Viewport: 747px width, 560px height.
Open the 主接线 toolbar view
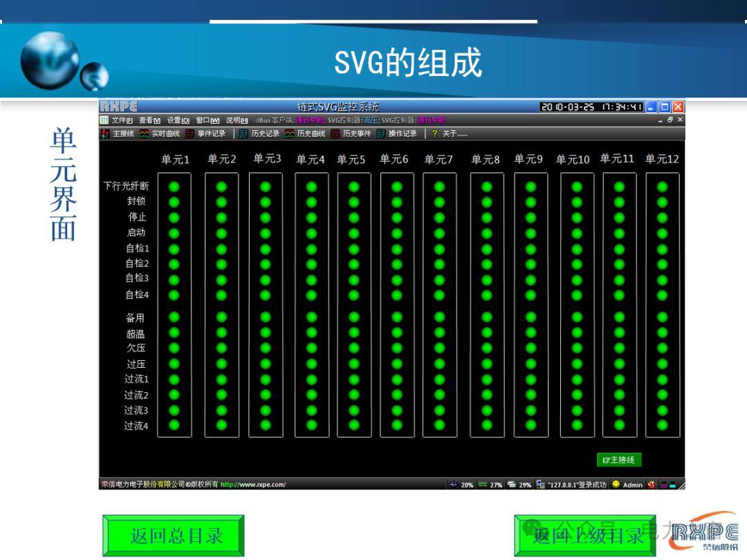118,133
